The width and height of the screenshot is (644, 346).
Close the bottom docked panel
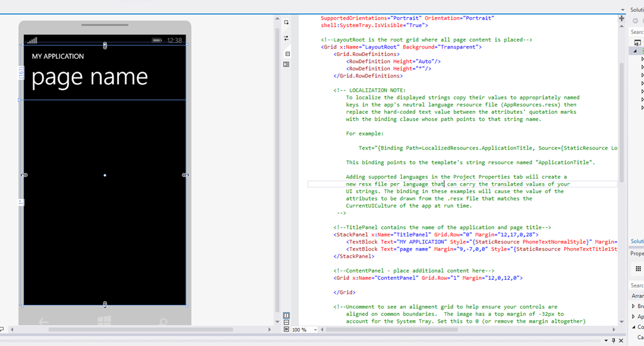pyautogui.click(x=621, y=340)
